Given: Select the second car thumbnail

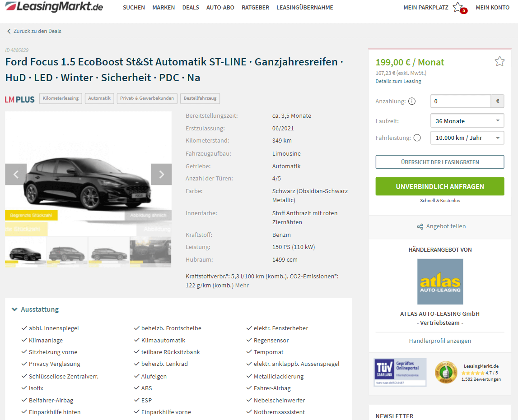Looking at the screenshot, I should pyautogui.click(x=67, y=252).
